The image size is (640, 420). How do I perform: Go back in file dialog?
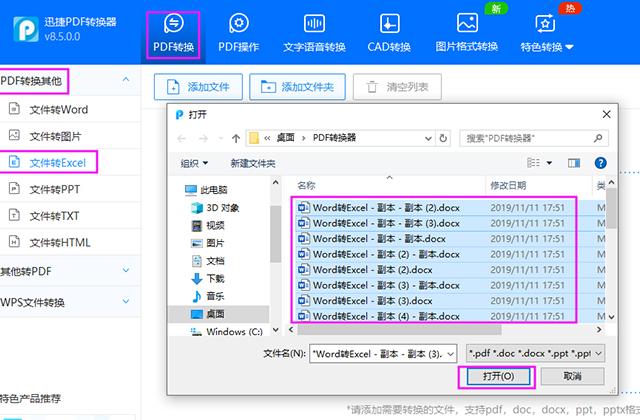pos(182,139)
